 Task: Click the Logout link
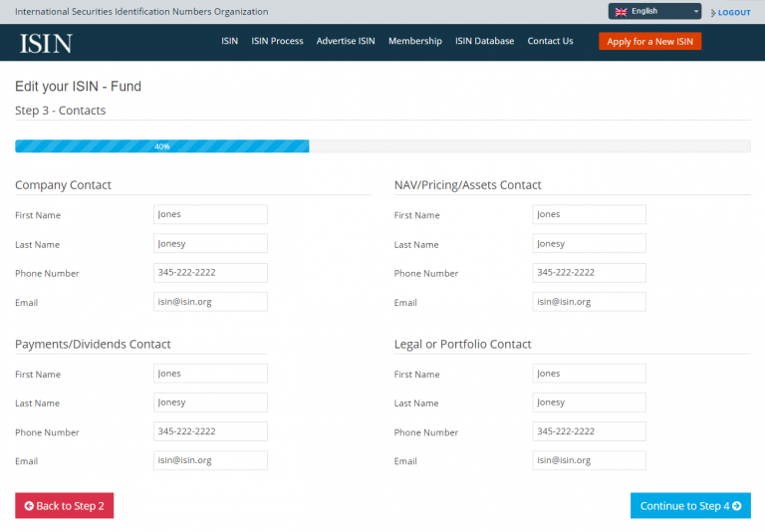(731, 13)
